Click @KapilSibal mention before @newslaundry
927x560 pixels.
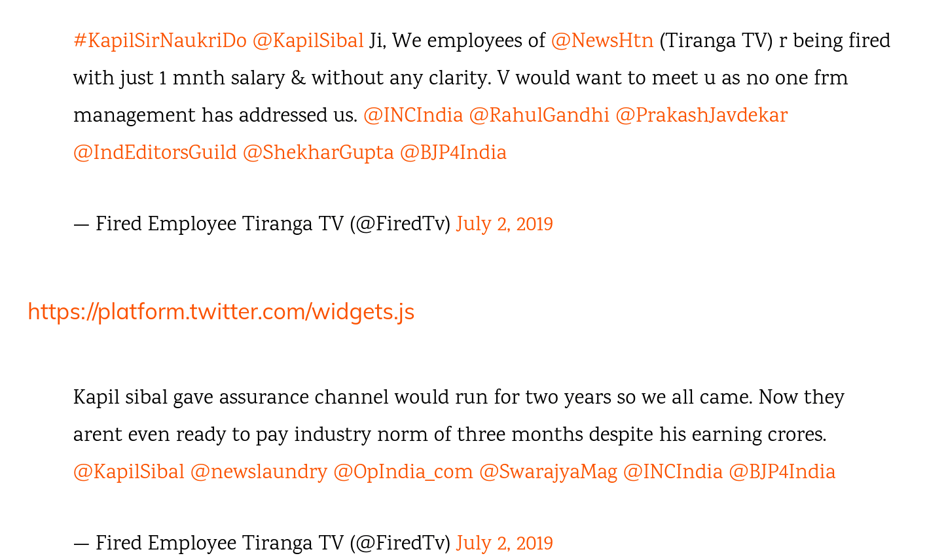pyautogui.click(x=129, y=472)
